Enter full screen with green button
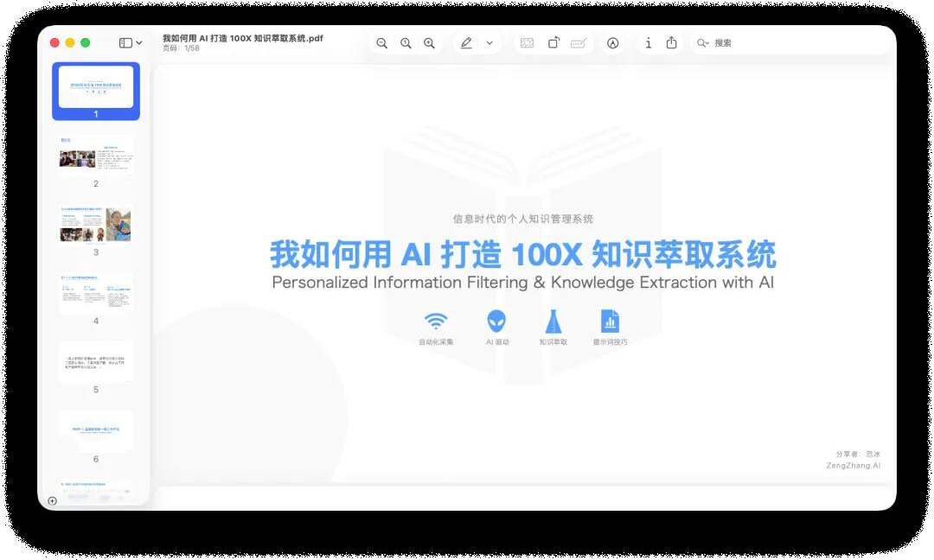The image size is (934, 560). pyautogui.click(x=85, y=43)
